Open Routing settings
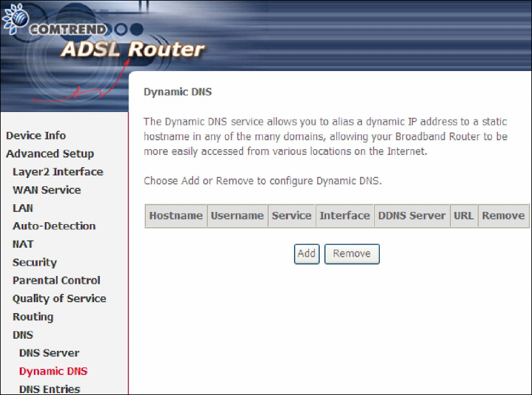Image resolution: width=532 pixels, height=395 pixels. 33,316
